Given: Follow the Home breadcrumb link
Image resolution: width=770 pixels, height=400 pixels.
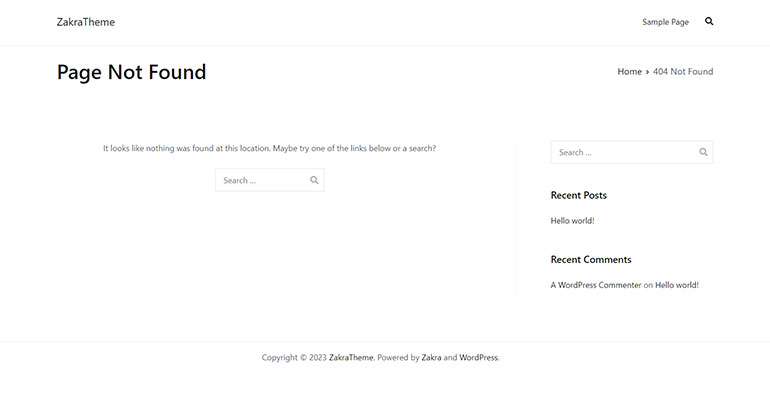Looking at the screenshot, I should [x=630, y=72].
